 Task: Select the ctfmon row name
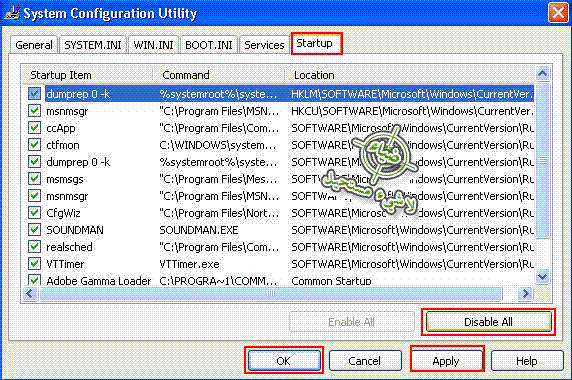[x=63, y=145]
